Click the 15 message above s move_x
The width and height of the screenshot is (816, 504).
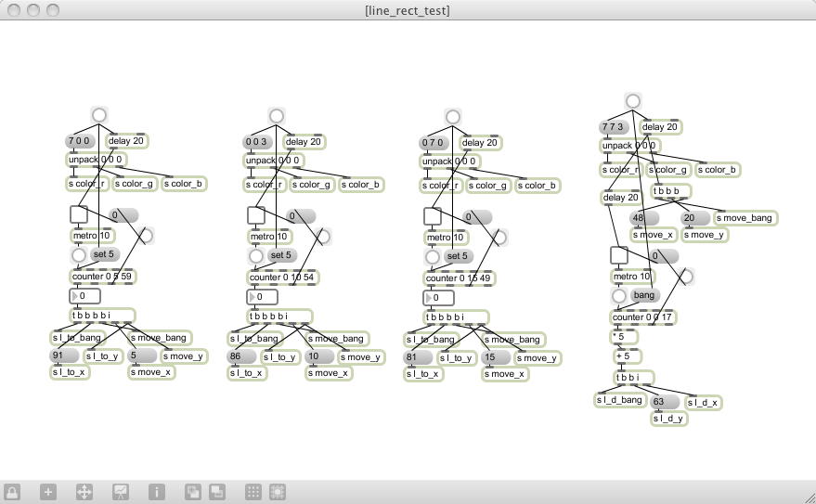496,357
